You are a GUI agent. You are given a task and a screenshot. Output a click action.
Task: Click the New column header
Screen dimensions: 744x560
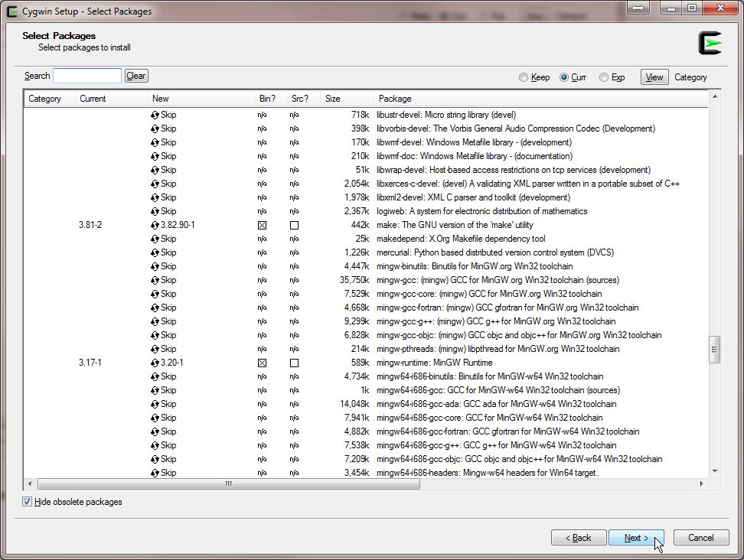click(x=201, y=99)
